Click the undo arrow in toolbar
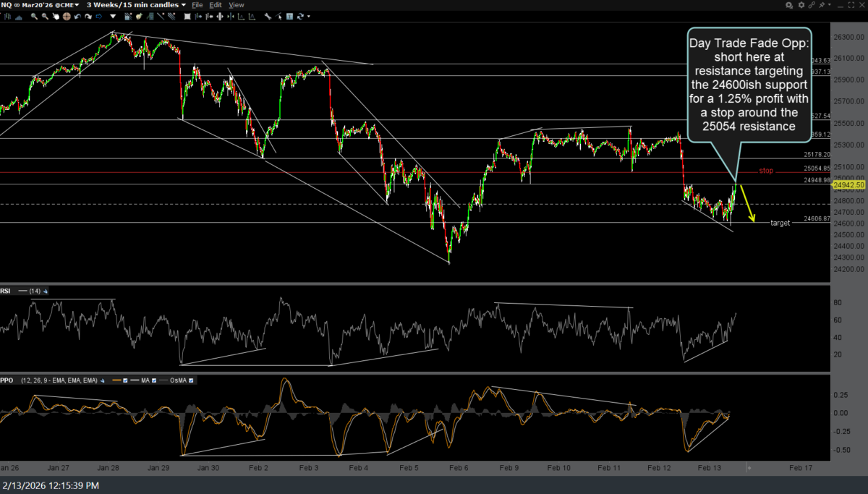 [77, 16]
